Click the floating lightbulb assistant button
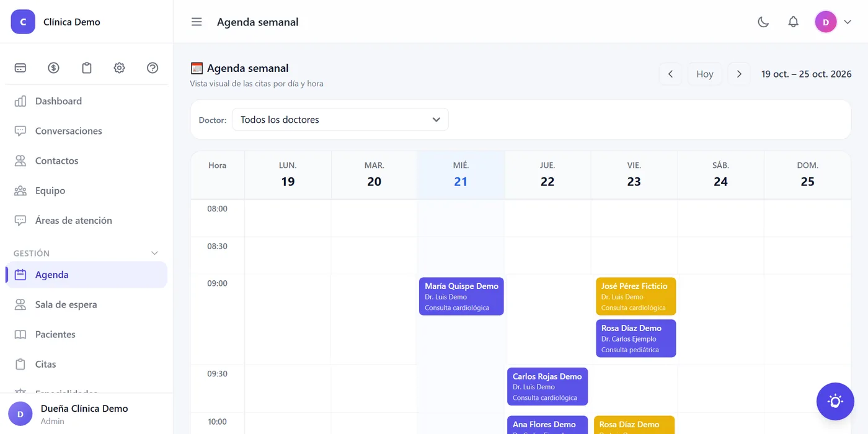 [835, 401]
